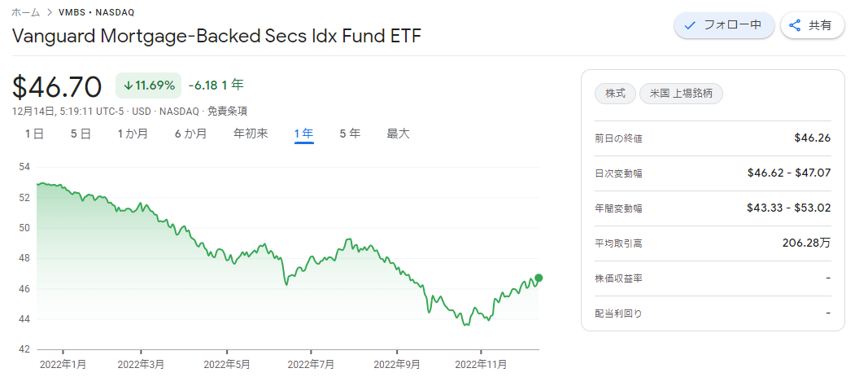Click the checkmark on フォロー中 button
This screenshot has width=868, height=377.
tap(690, 25)
